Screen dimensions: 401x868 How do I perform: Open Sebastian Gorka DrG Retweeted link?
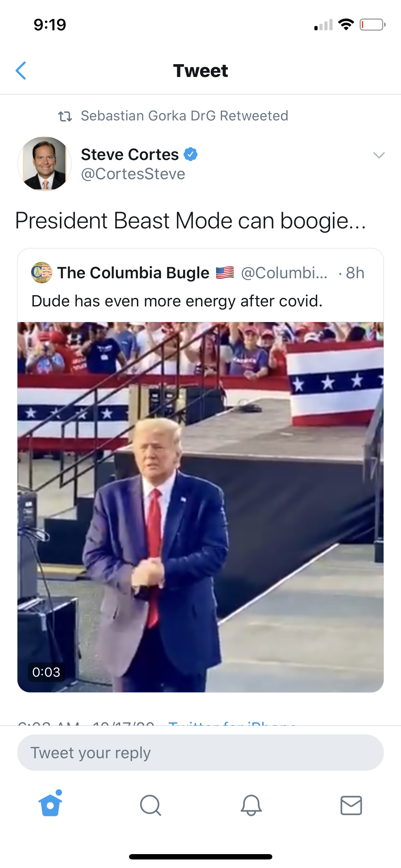(184, 116)
